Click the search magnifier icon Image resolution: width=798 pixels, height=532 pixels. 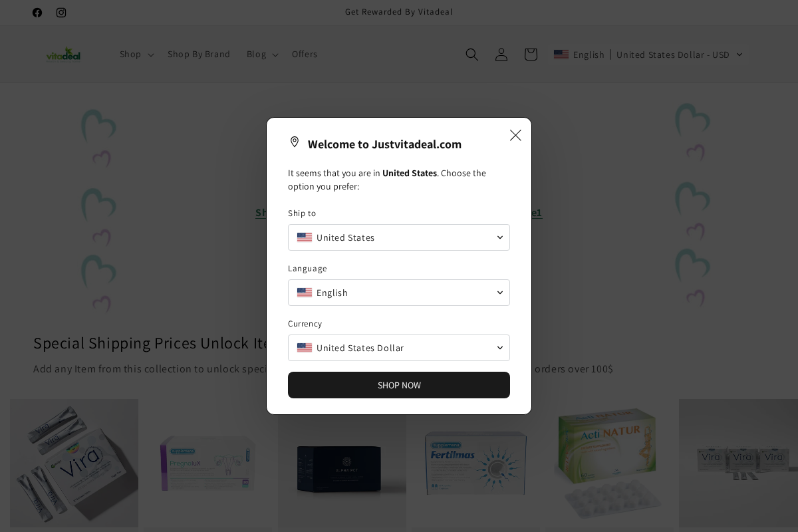coord(472,55)
